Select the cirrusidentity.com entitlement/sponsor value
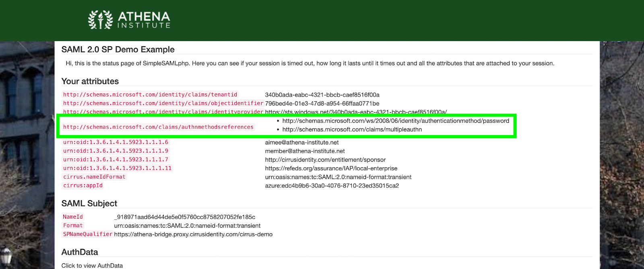 [x=325, y=160]
